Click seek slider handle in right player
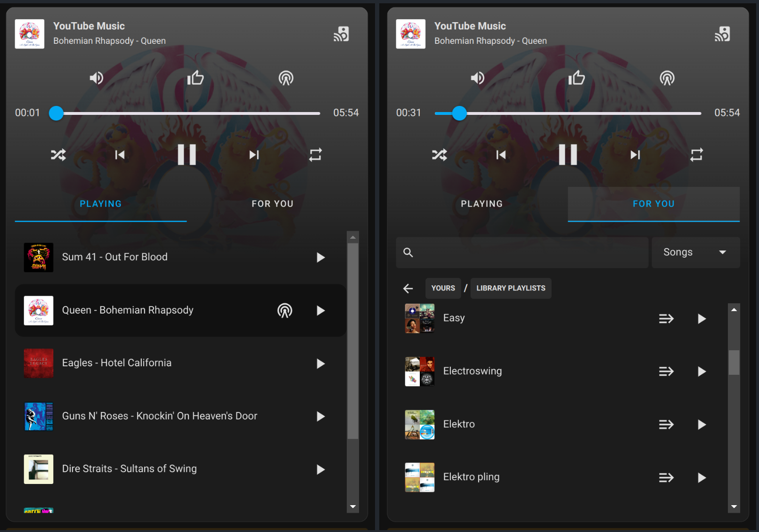759x532 pixels. [x=459, y=113]
